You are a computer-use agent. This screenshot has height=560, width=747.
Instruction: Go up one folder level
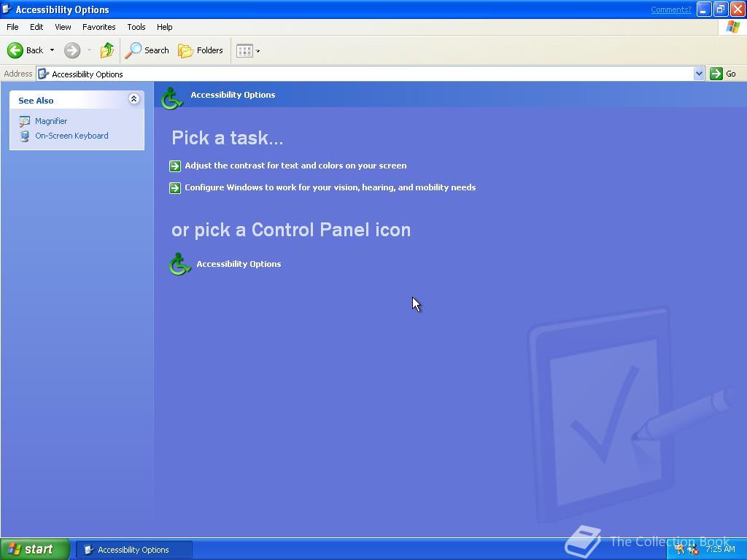point(107,50)
